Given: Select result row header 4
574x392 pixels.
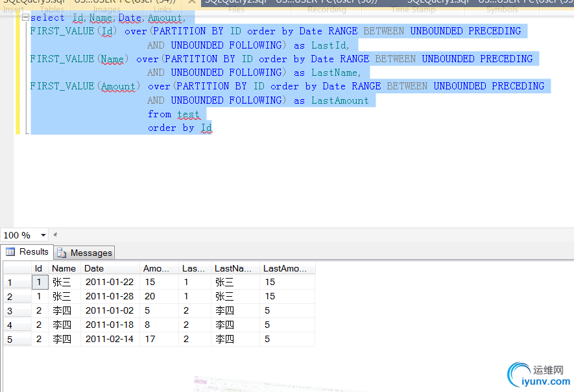Looking at the screenshot, I should pos(18,325).
